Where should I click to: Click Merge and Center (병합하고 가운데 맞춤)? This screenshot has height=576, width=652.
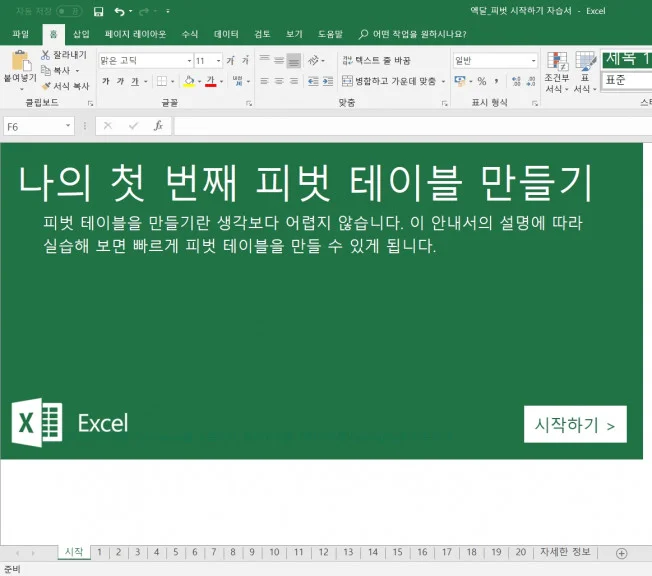click(x=389, y=81)
